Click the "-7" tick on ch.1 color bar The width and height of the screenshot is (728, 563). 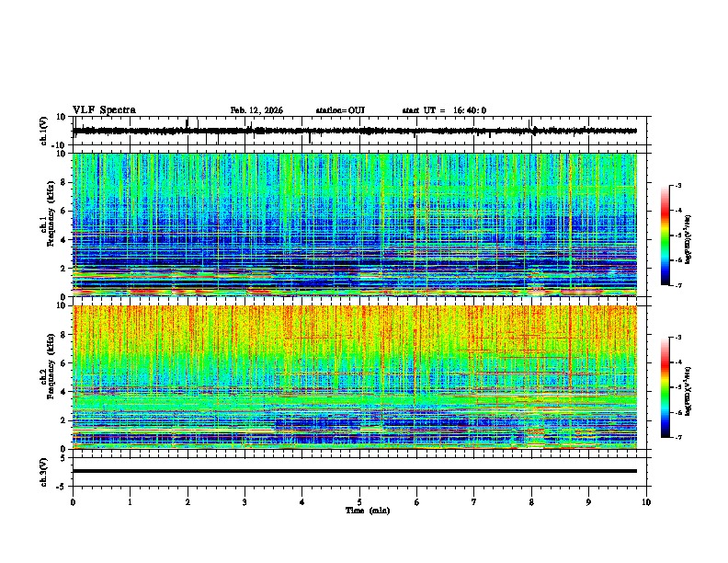677,285
